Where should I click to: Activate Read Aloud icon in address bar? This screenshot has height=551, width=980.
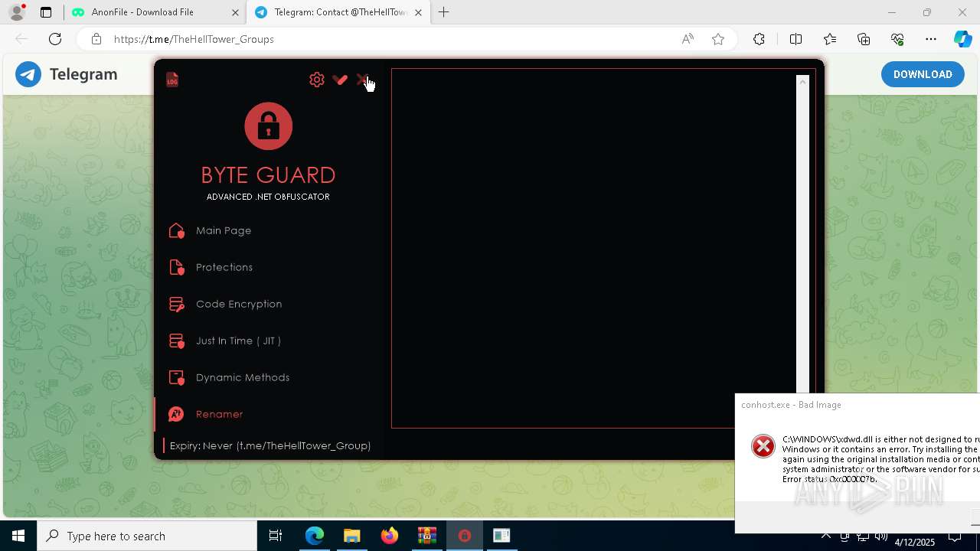pos(688,39)
